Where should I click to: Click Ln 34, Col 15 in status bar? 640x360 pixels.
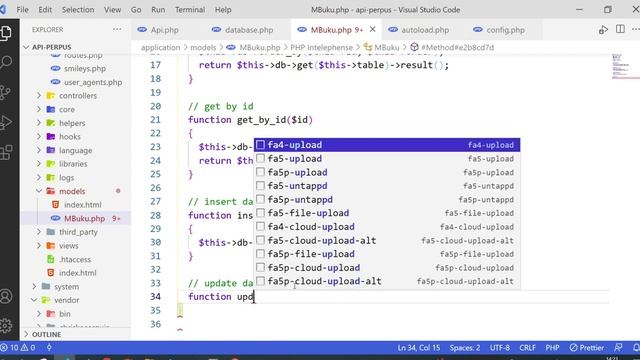click(419, 348)
